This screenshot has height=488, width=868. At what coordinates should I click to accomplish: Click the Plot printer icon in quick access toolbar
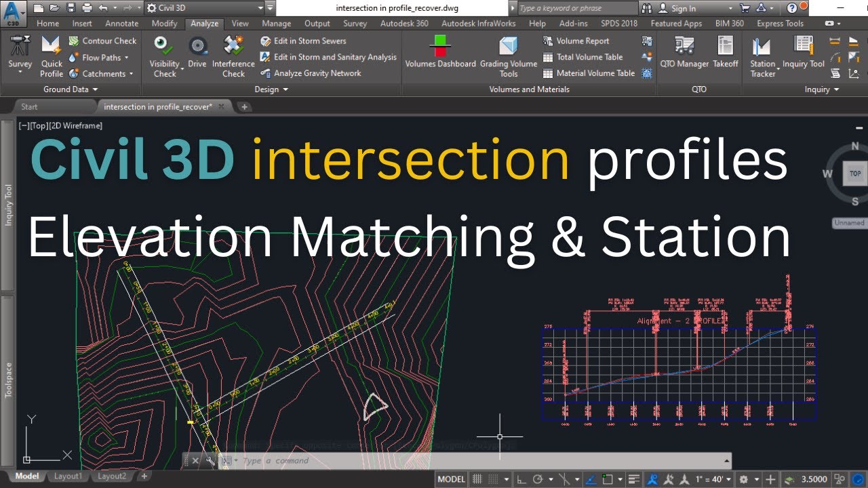(x=86, y=8)
